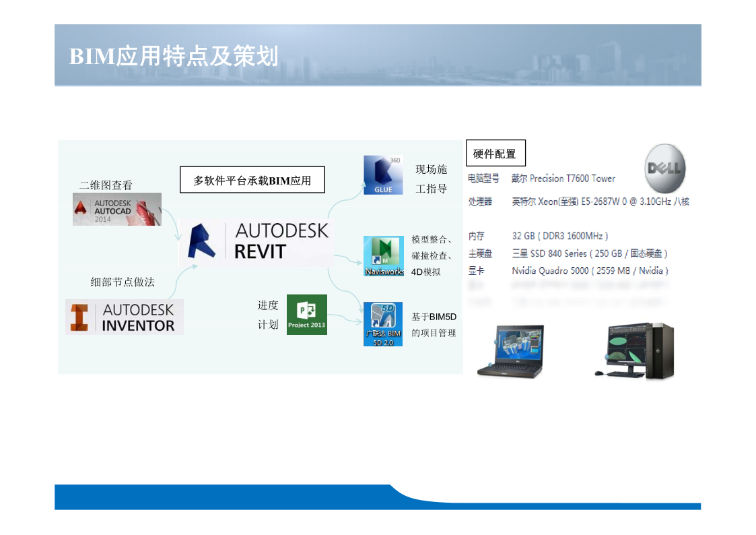Select the Nvidia Quadro 5000 value
756x535 pixels.
(590, 271)
